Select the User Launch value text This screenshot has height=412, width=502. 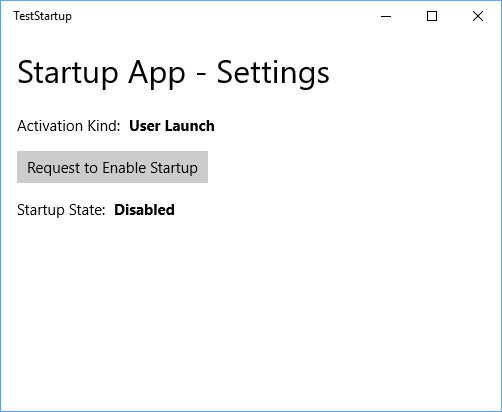pos(172,126)
